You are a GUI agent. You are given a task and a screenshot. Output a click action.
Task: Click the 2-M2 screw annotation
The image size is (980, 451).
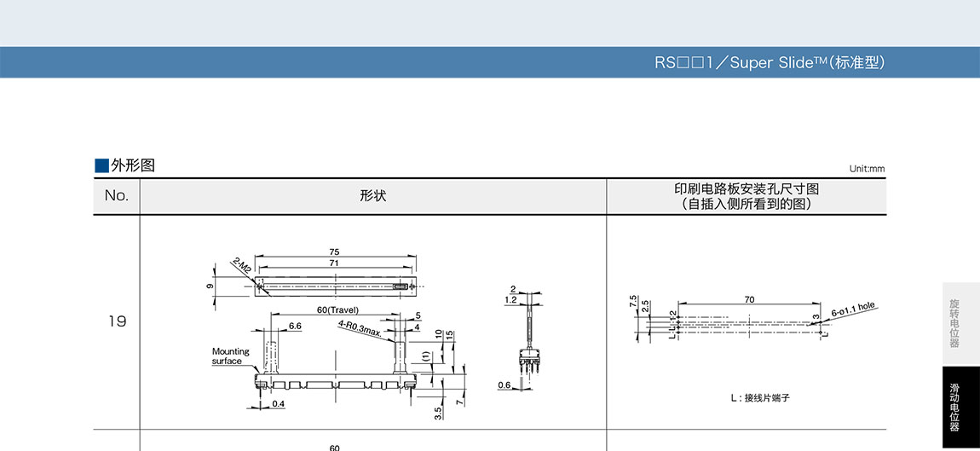242,269
